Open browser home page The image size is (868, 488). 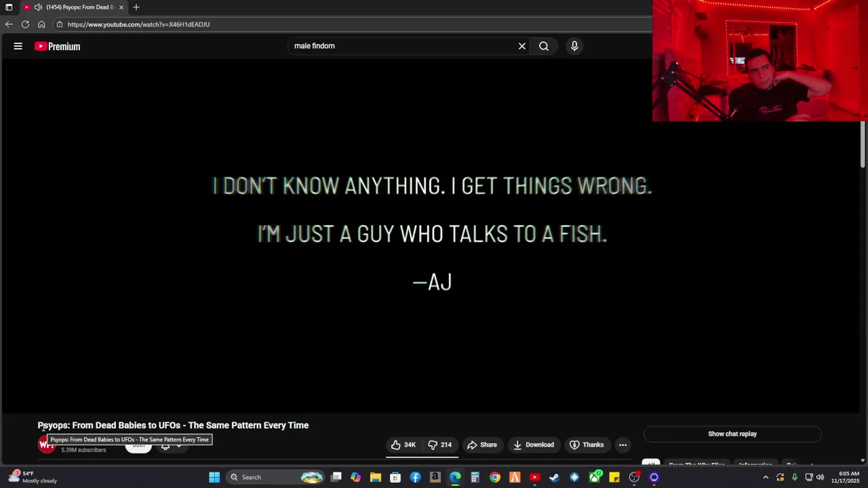(41, 24)
